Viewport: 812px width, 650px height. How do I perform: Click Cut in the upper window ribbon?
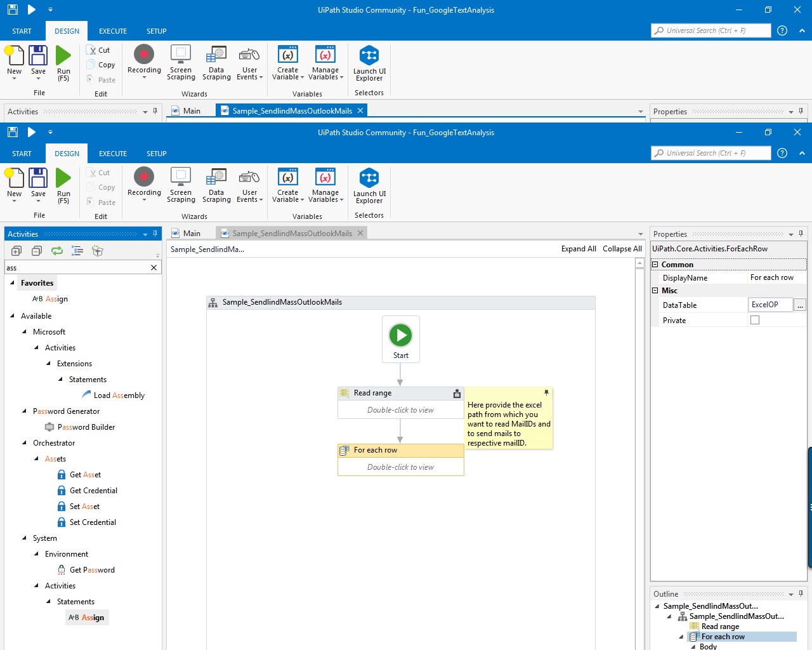tap(100, 50)
